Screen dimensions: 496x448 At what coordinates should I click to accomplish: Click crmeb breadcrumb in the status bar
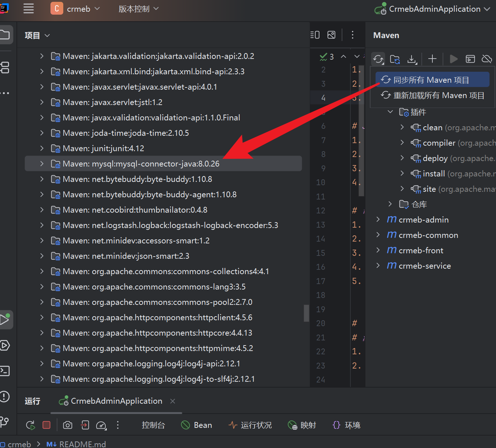[x=16, y=444]
